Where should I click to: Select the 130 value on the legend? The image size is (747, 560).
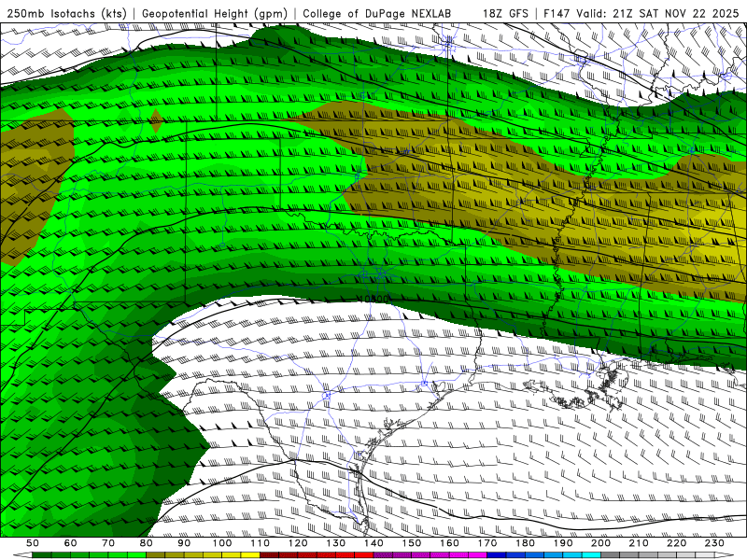[x=335, y=543]
